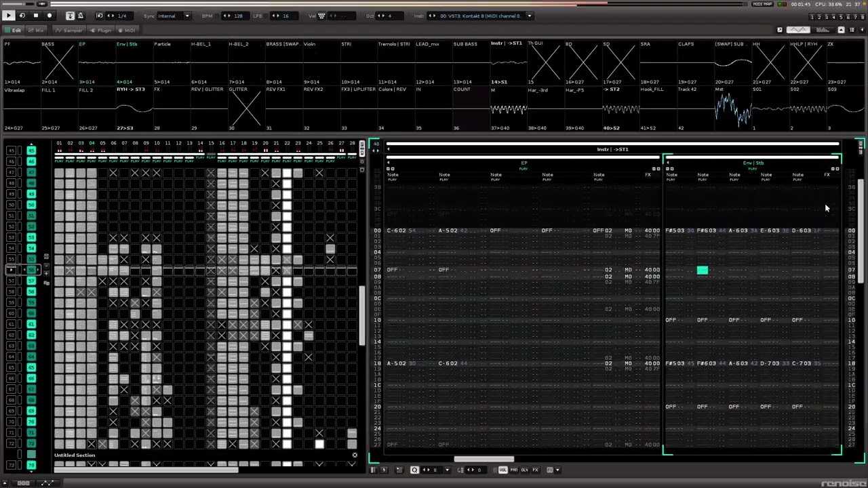The image size is (868, 488).
Task: Toggle the VOL column display
Action: point(502,470)
